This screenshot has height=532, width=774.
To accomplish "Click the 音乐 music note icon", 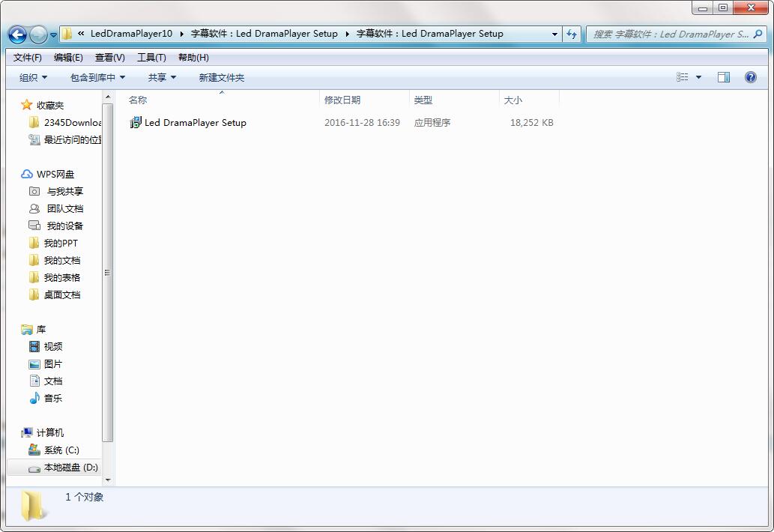I will coord(34,399).
